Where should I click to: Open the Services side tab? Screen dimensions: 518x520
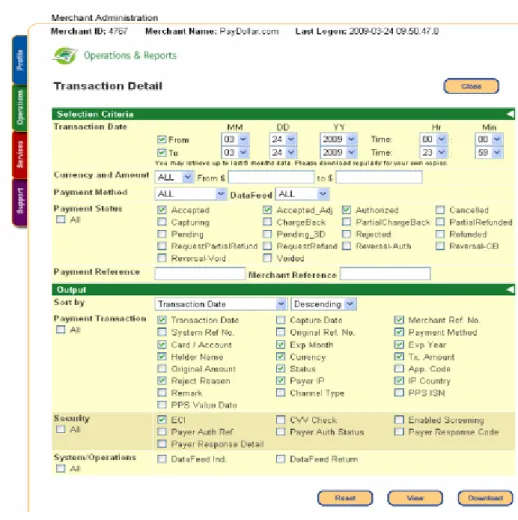click(20, 155)
